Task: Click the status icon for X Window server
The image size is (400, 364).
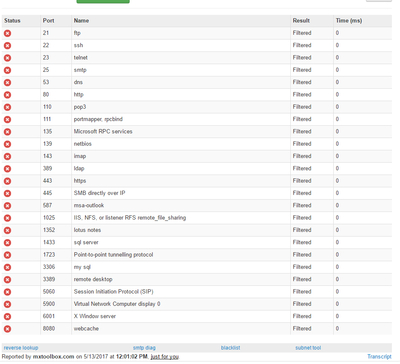Action: pyautogui.click(x=7, y=317)
